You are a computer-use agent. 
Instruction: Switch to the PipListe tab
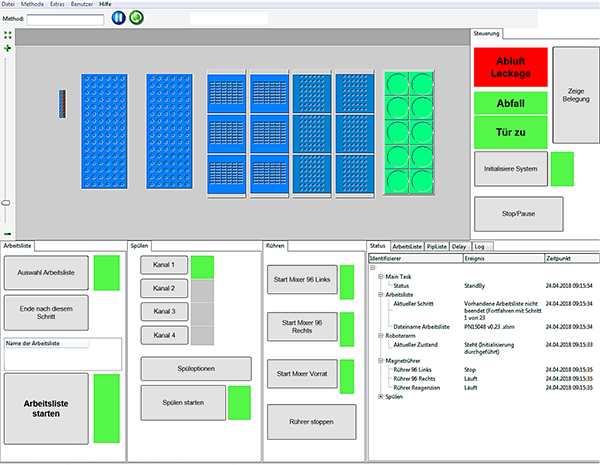(436, 245)
